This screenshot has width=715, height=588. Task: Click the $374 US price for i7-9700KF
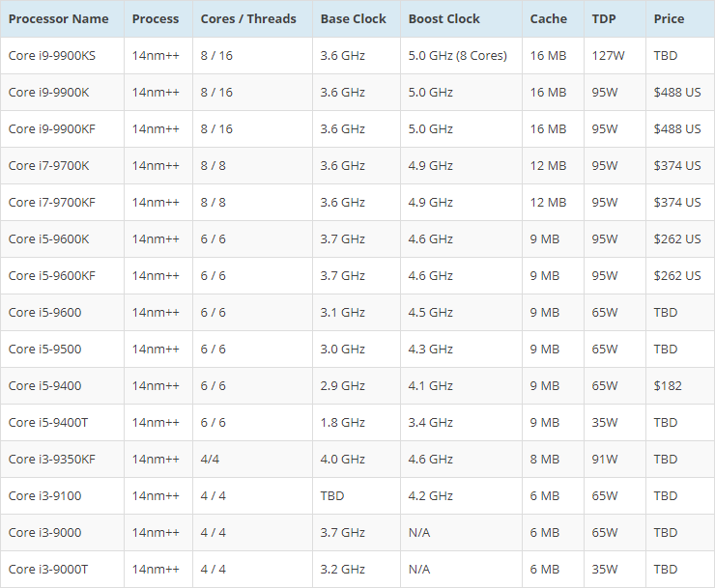[x=677, y=203]
